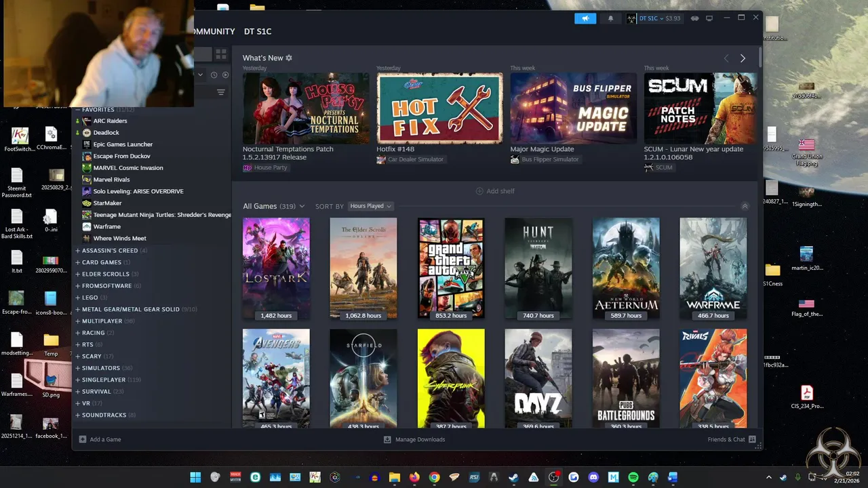Expand the library category filter dropdown
The height and width of the screenshot is (488, 868).
(x=201, y=75)
